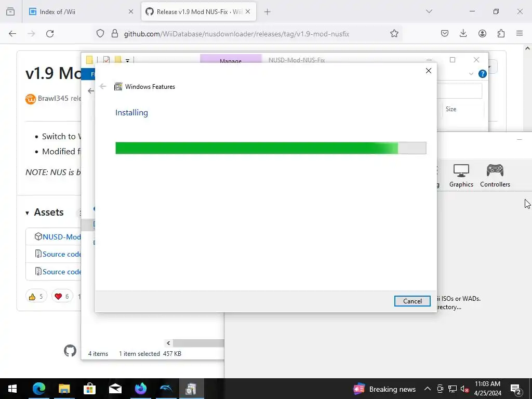Screen dimensions: 532x399
Task: Click the Size column header in Explorer
Action: (x=451, y=109)
